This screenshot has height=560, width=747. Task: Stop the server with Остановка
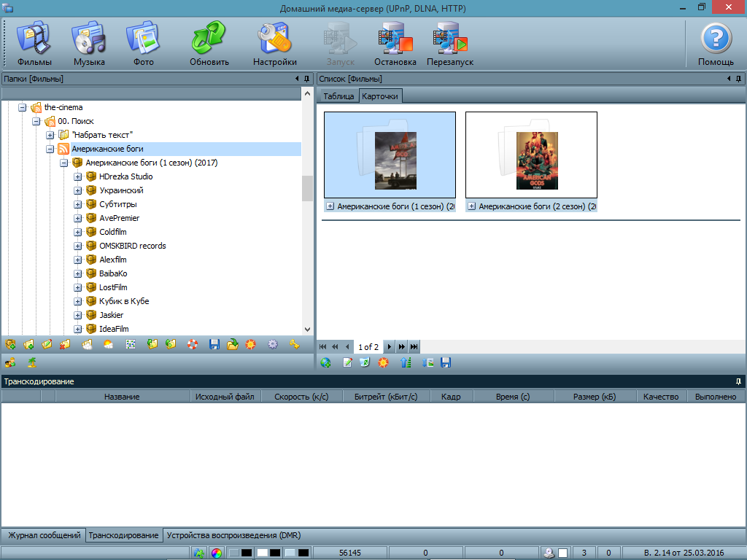click(x=395, y=42)
